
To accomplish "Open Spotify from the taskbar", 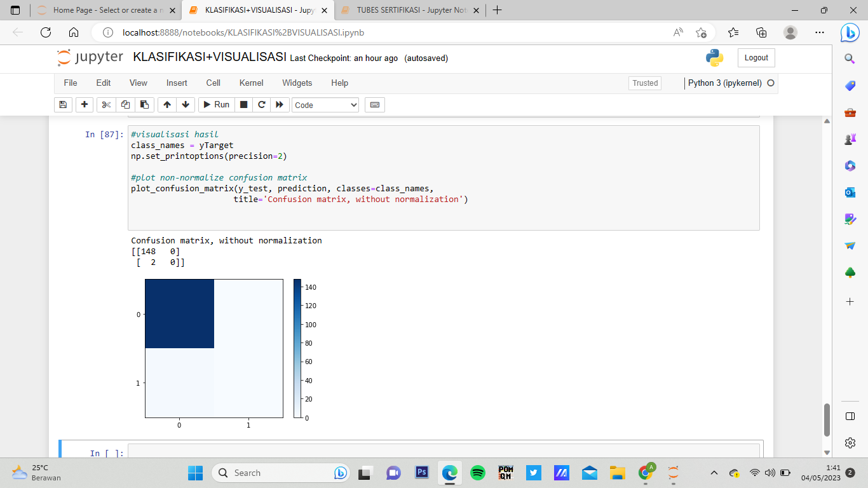I will pyautogui.click(x=478, y=473).
